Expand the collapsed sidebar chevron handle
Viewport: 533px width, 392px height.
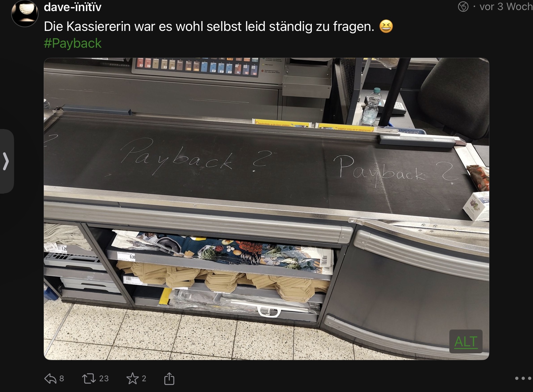coord(6,161)
